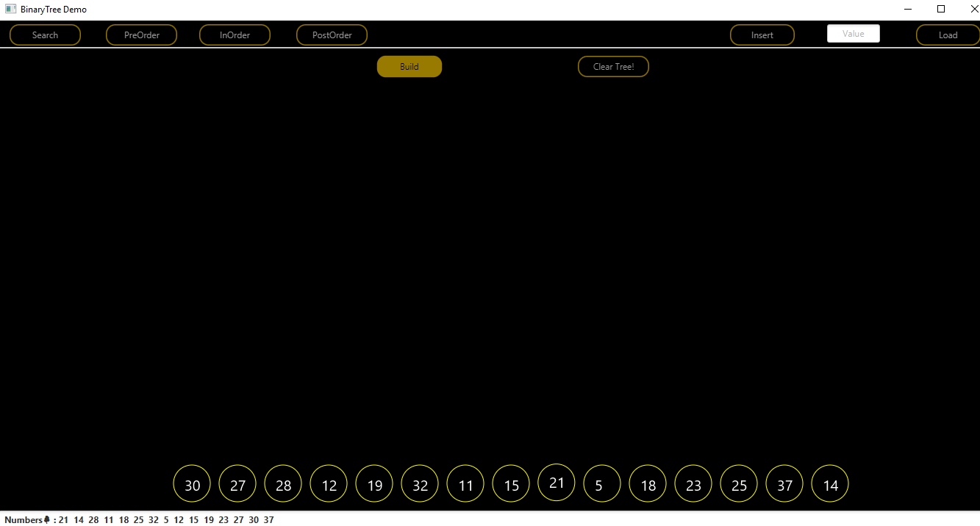Select the node circle labeled 30

[191, 483]
